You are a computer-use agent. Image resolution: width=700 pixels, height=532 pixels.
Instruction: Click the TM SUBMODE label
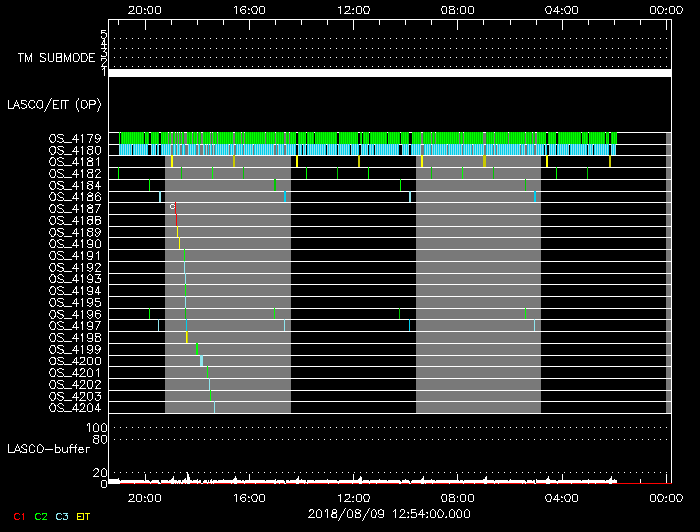(x=56, y=58)
